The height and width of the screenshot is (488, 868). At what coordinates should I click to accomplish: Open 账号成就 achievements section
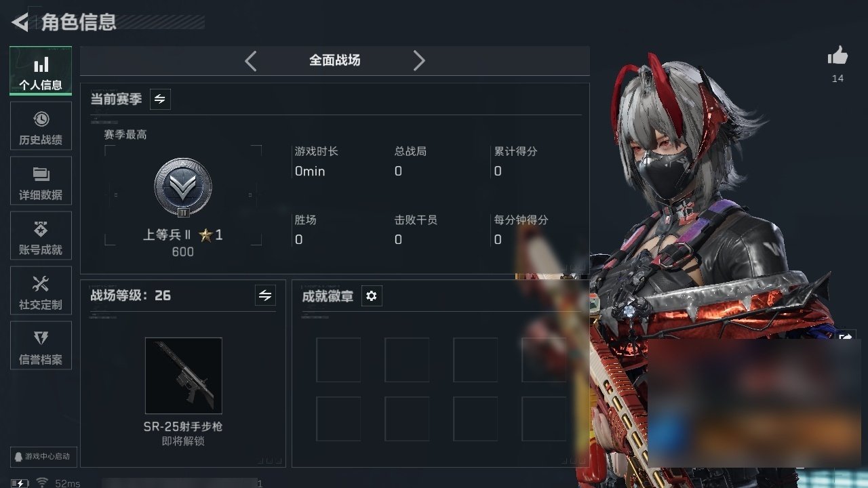[x=41, y=236]
